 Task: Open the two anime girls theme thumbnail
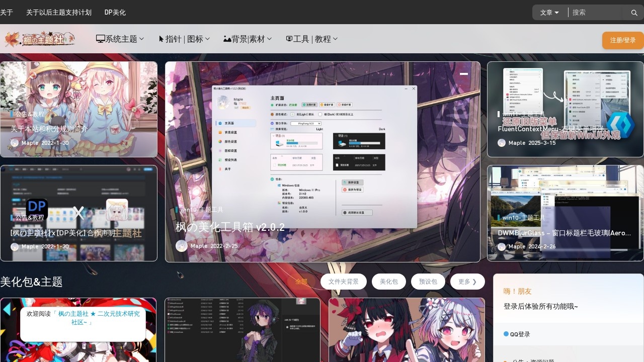[407, 330]
